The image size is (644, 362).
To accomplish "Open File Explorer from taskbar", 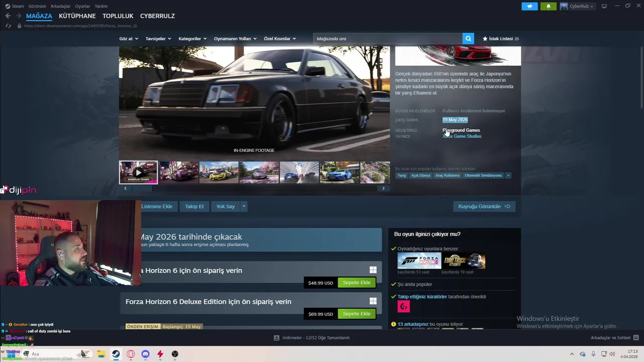I will click(x=101, y=354).
